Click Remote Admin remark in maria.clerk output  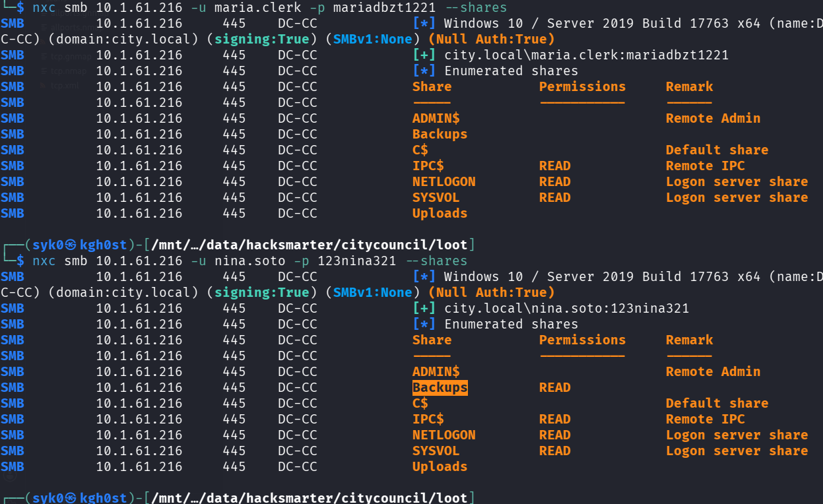713,118
